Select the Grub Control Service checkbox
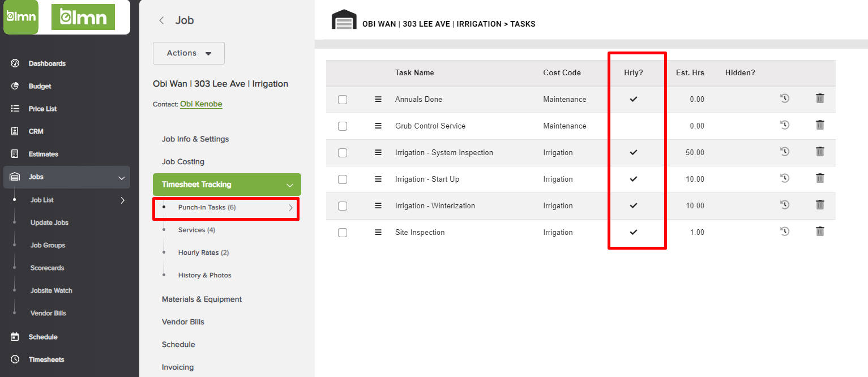Image resolution: width=868 pixels, height=377 pixels. (343, 126)
